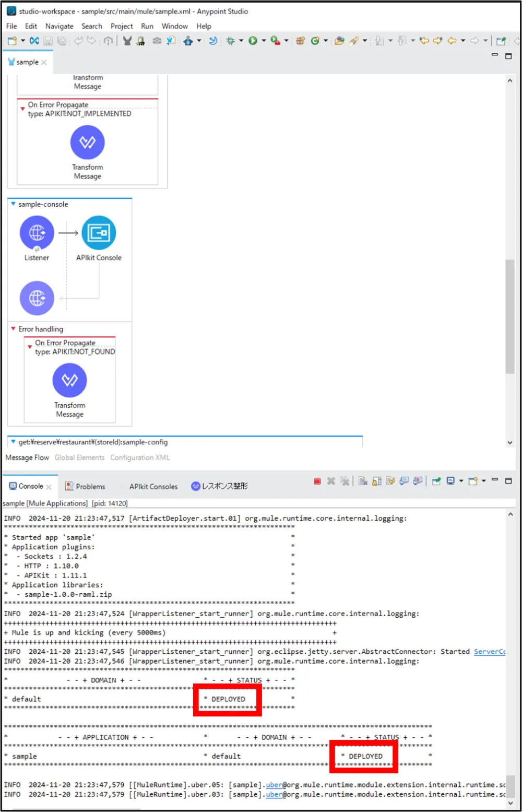Open dropdown next to Open Console icon
522x812 pixels.
click(x=483, y=481)
